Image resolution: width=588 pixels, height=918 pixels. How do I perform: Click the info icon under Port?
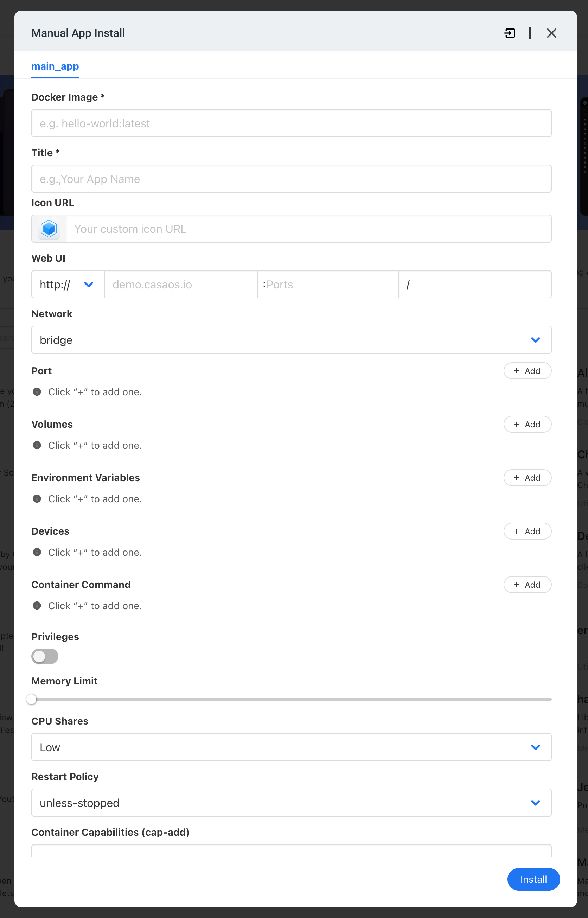coord(37,392)
